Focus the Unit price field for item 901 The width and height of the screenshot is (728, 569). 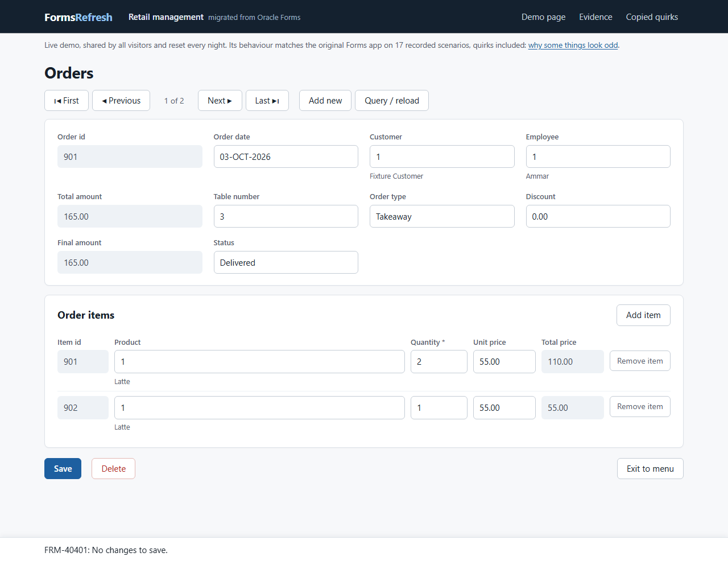[x=504, y=362]
